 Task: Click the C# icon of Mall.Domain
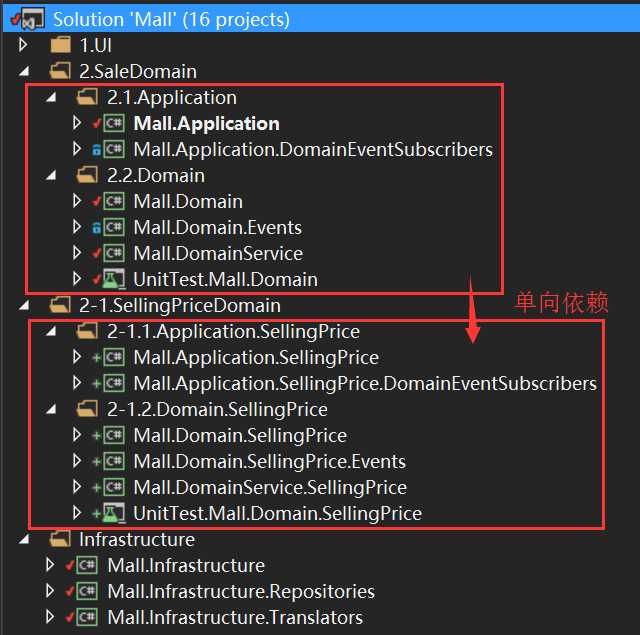pyautogui.click(x=114, y=201)
